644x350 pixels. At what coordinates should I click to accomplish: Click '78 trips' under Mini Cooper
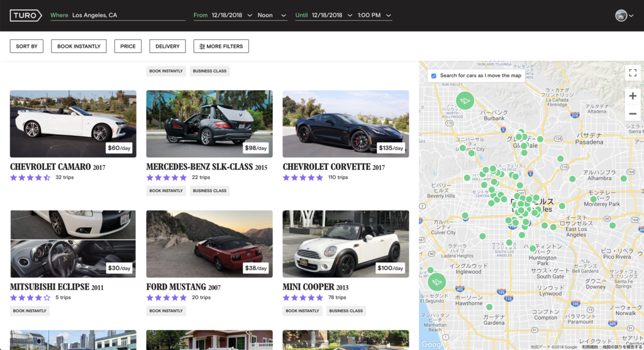pyautogui.click(x=337, y=298)
